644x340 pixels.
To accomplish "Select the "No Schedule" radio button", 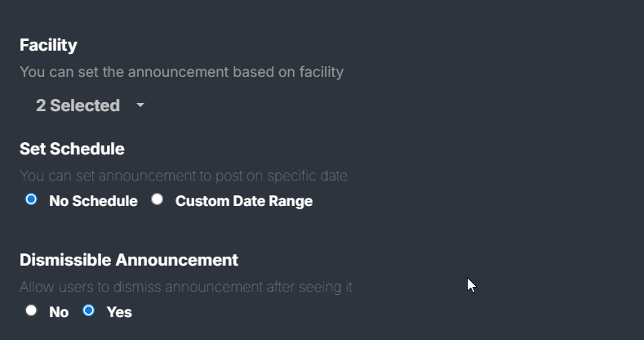I will coord(31,199).
